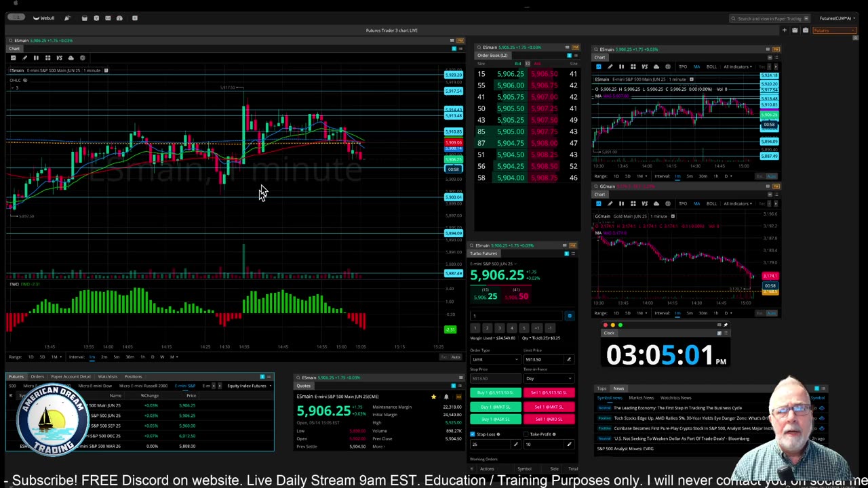Set quantity with the 5 preset button

[524, 328]
